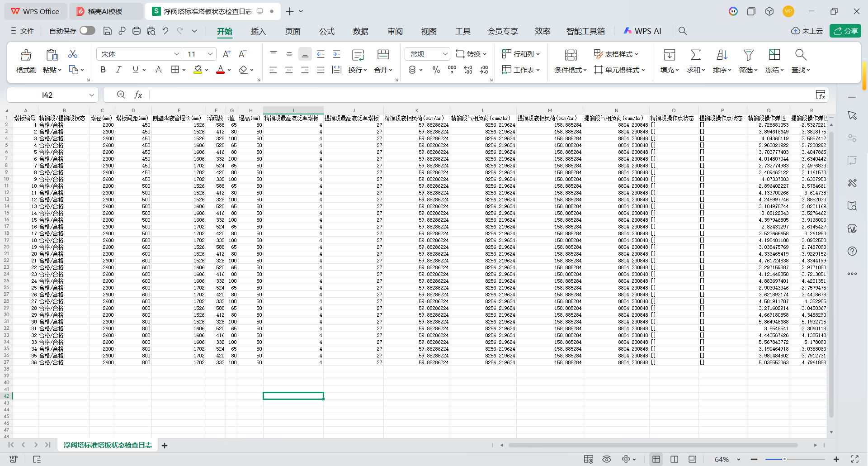Click the percent style icon

tap(436, 70)
